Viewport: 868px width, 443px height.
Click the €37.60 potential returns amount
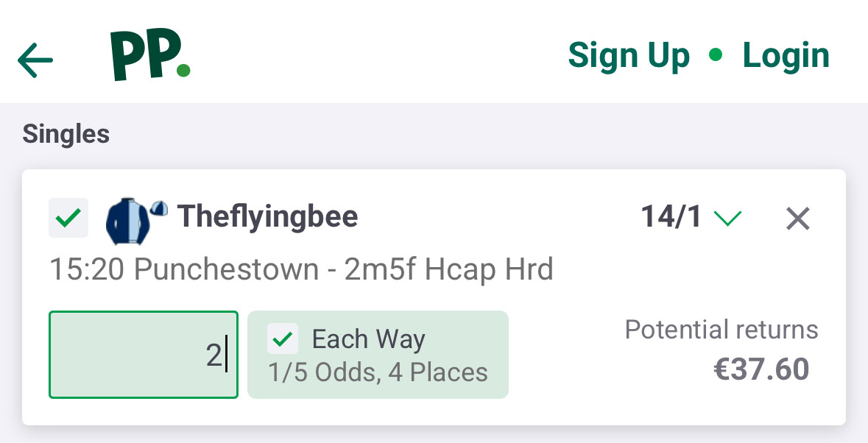(761, 369)
